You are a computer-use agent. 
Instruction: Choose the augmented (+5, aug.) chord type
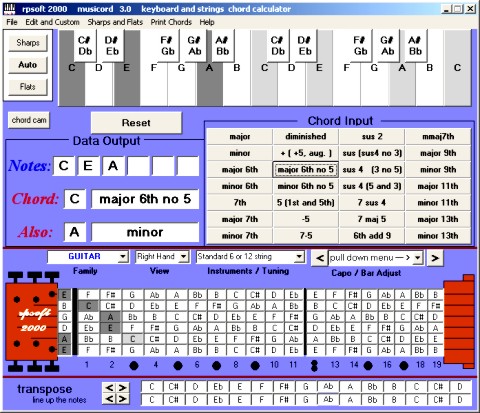tap(306, 153)
